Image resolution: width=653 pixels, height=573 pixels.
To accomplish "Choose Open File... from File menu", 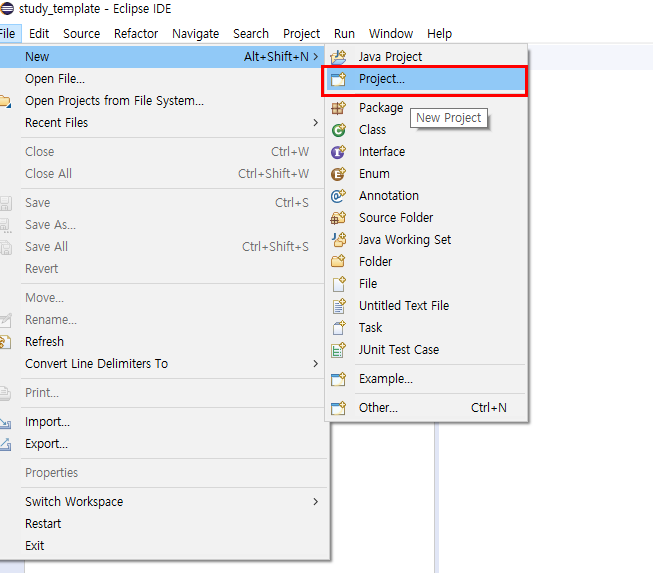I will pos(162,79).
